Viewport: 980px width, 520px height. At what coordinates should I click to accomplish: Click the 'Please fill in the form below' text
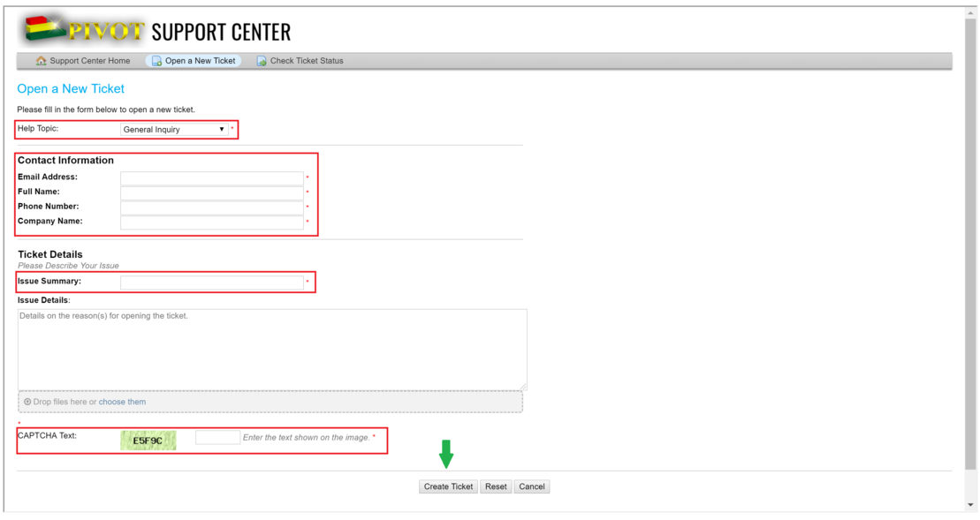[106, 109]
